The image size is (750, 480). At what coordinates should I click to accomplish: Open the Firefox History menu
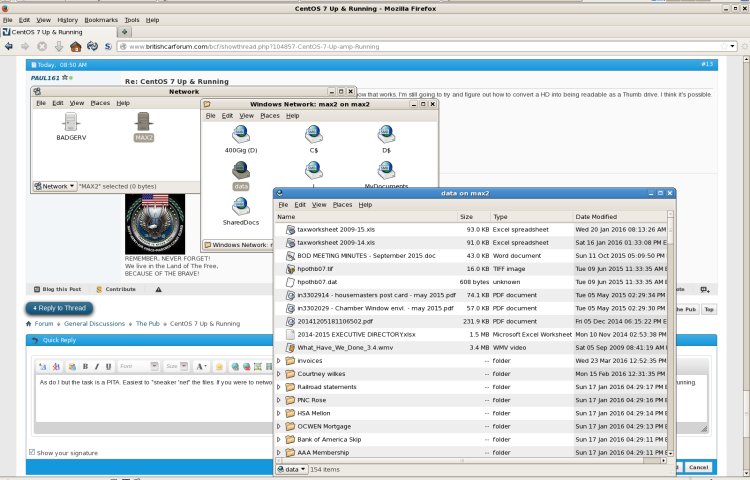tap(67, 20)
